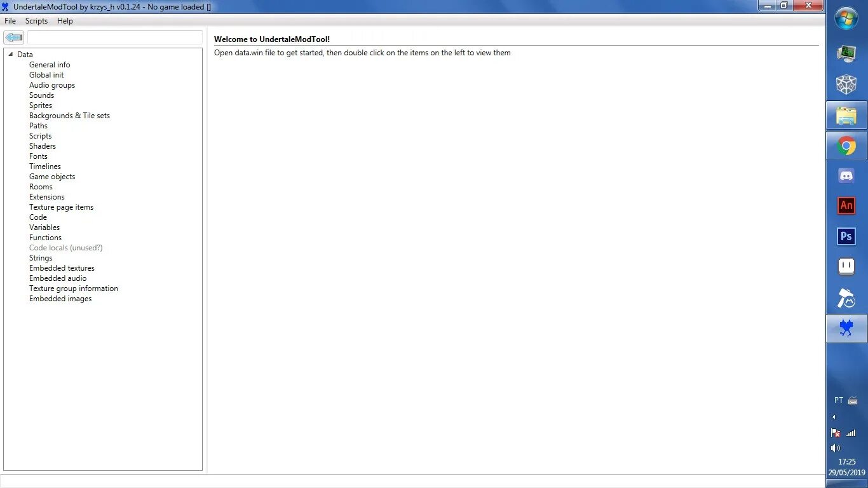Open Windows Explorer from taskbar
Screen dimensions: 868x488
click(x=846, y=116)
